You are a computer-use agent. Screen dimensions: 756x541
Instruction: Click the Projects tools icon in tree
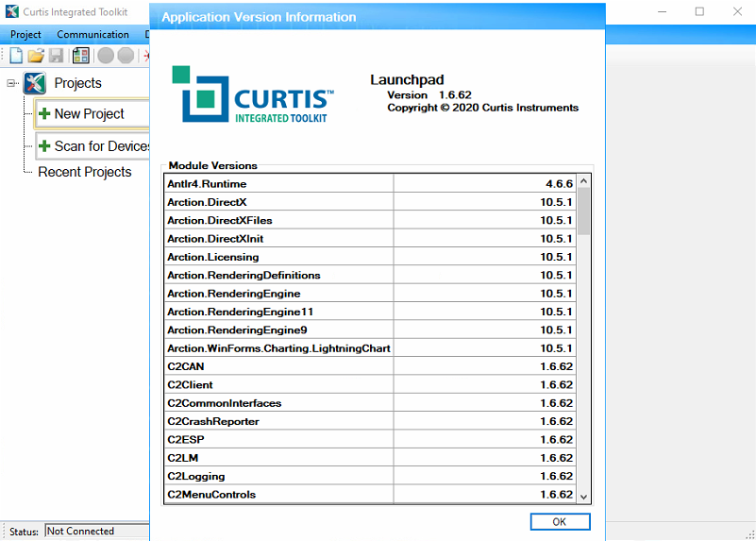tap(35, 83)
